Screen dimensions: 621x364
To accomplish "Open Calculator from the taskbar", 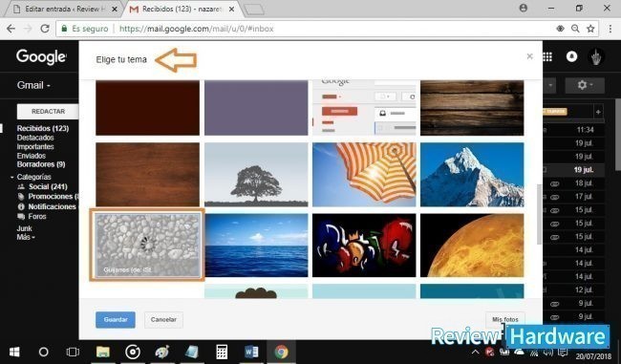I will tap(222, 352).
